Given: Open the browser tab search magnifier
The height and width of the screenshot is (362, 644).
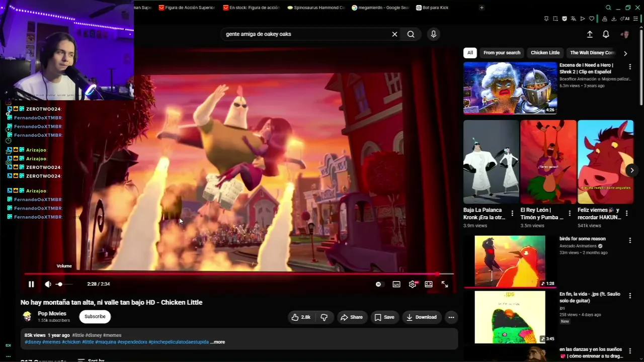Looking at the screenshot, I should click(x=608, y=8).
